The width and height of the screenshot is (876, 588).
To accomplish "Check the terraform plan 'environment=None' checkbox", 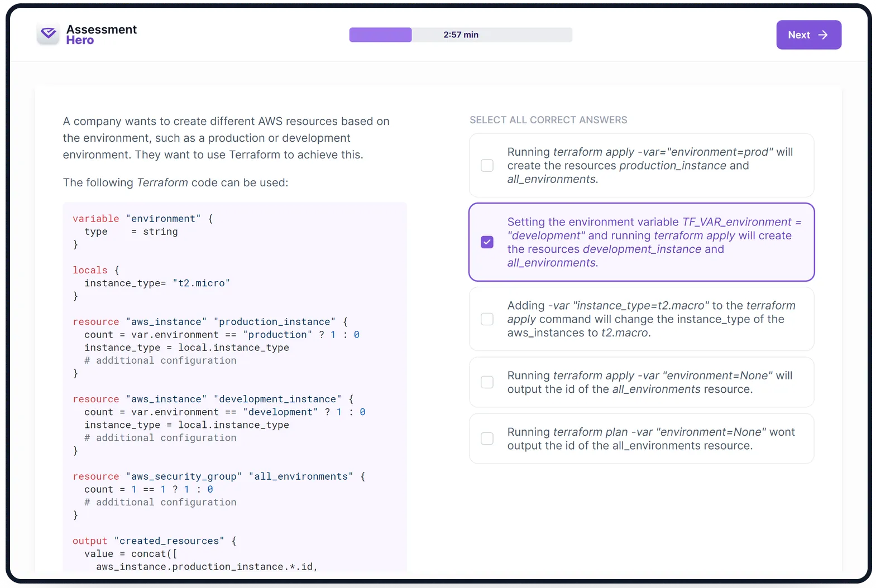I will (x=487, y=438).
